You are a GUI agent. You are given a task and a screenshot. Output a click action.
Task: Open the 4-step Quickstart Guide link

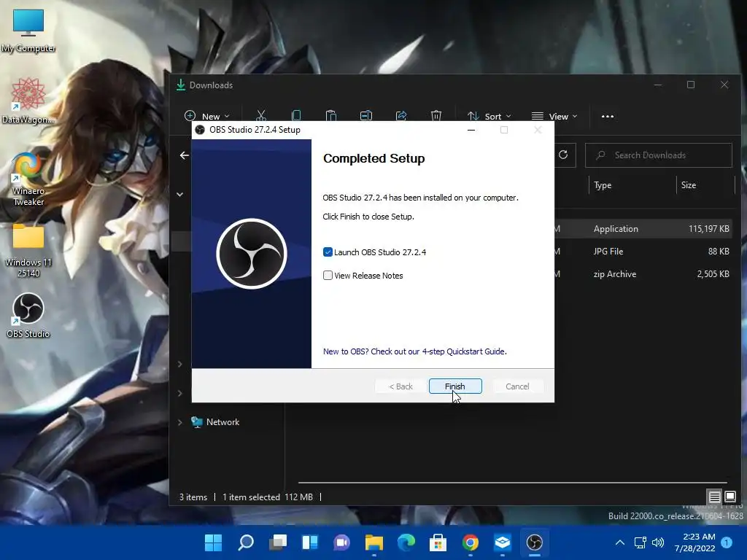click(414, 351)
